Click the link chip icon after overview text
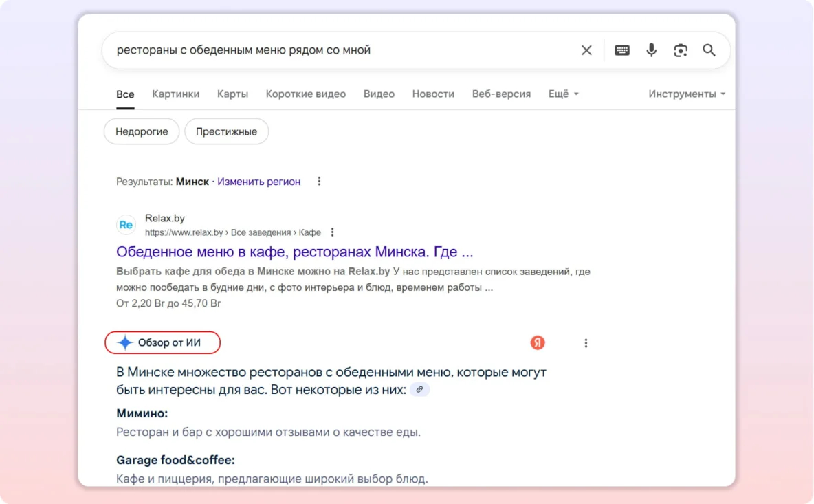 (x=419, y=389)
